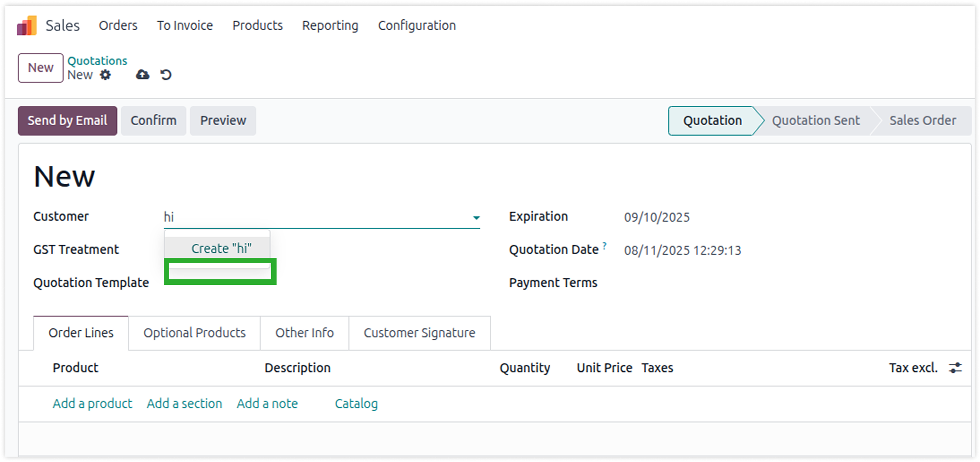
Task: Select the Sales Order status stage
Action: point(923,121)
